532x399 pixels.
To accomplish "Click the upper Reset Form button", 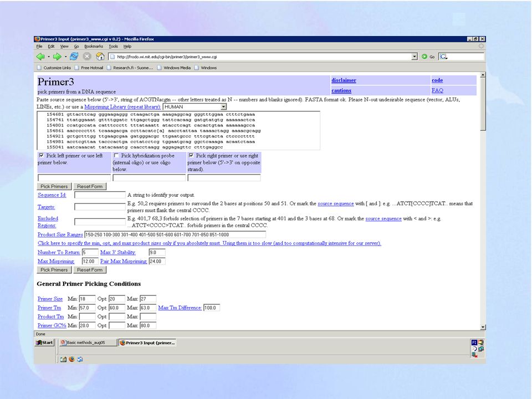I will click(90, 186).
